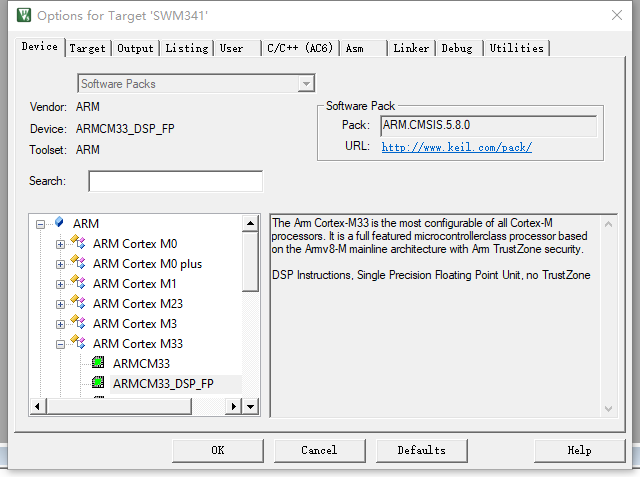
Task: Expand the ARM Cortex M1 node
Action: (60, 284)
